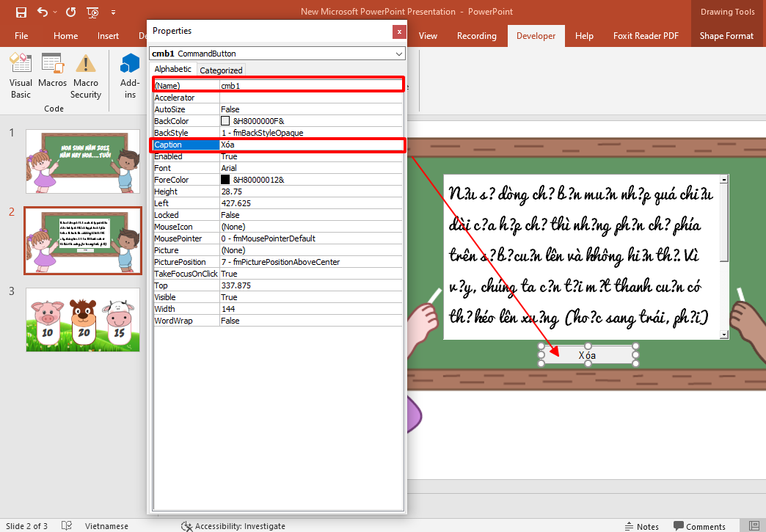The image size is (766, 532).
Task: Click the text box scroll down arrow
Action: click(x=724, y=335)
